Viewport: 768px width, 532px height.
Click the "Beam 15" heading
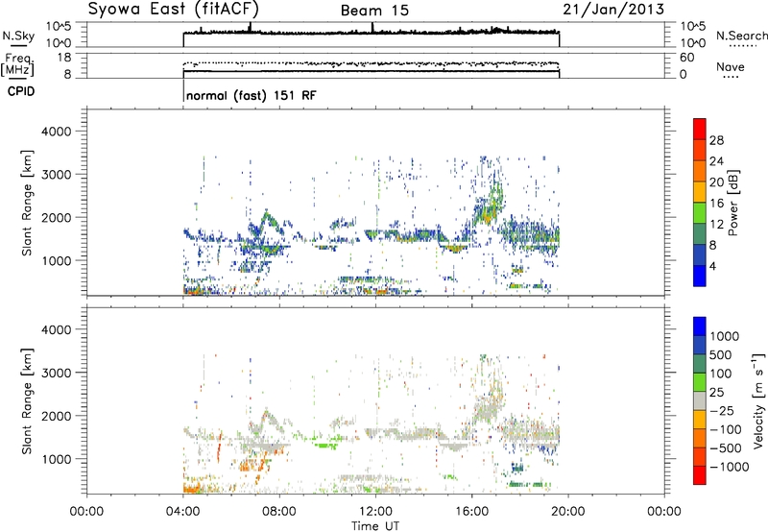[x=374, y=11]
